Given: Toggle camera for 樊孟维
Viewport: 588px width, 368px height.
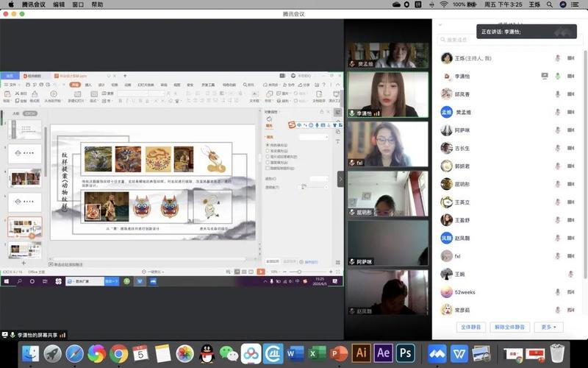Looking at the screenshot, I should pos(571,112).
